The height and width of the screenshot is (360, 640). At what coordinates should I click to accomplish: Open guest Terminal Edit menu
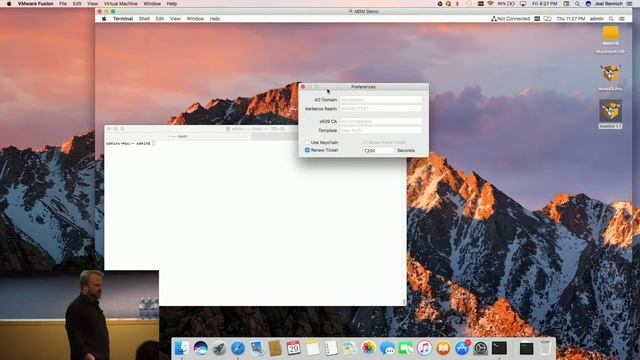point(160,19)
